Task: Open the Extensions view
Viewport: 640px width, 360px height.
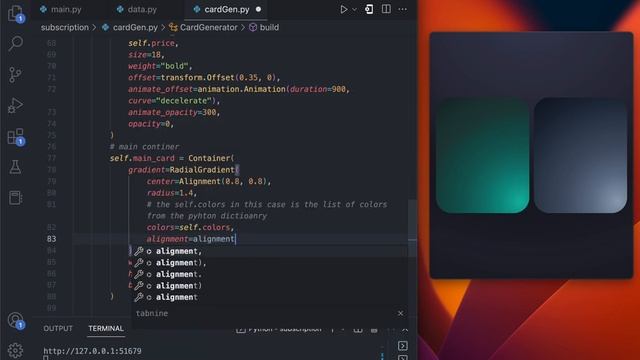Action: click(16, 137)
